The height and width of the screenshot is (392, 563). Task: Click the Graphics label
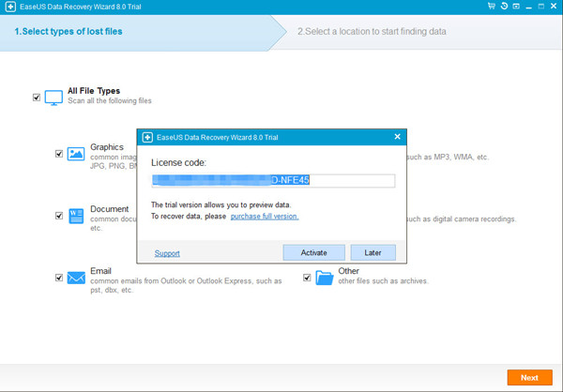point(107,147)
